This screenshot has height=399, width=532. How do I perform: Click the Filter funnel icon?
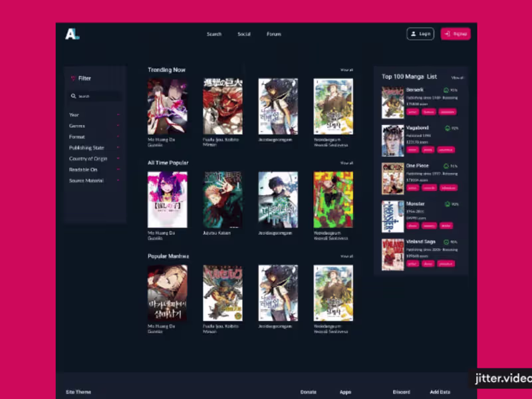pyautogui.click(x=72, y=78)
